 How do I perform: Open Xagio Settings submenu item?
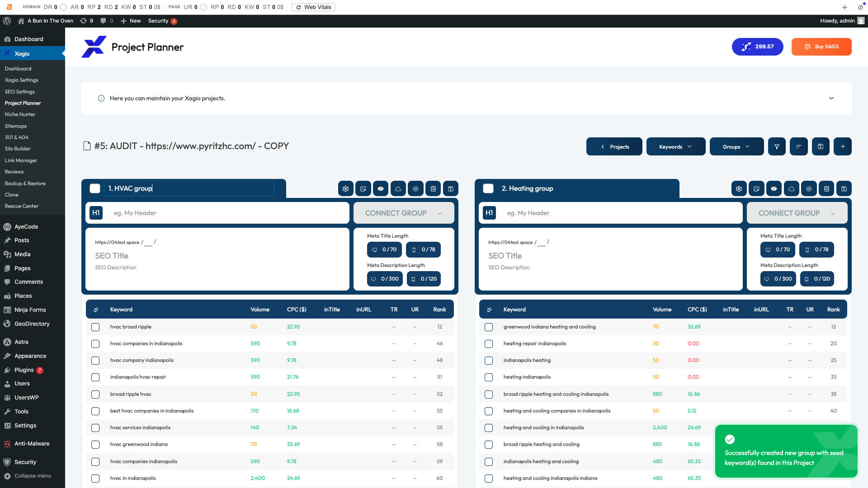pos(21,80)
